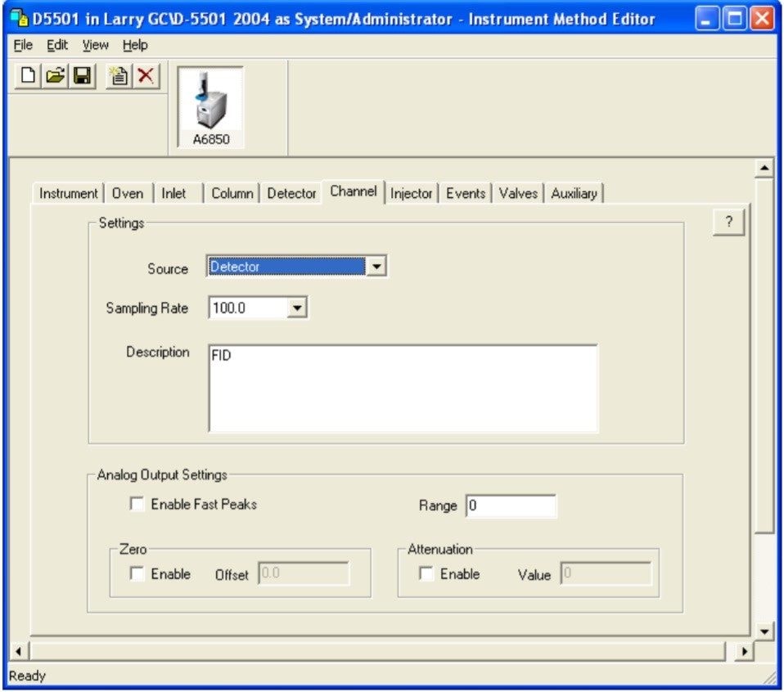The image size is (784, 692).
Task: Click the Ready status bar text
Action: pyautogui.click(x=27, y=676)
